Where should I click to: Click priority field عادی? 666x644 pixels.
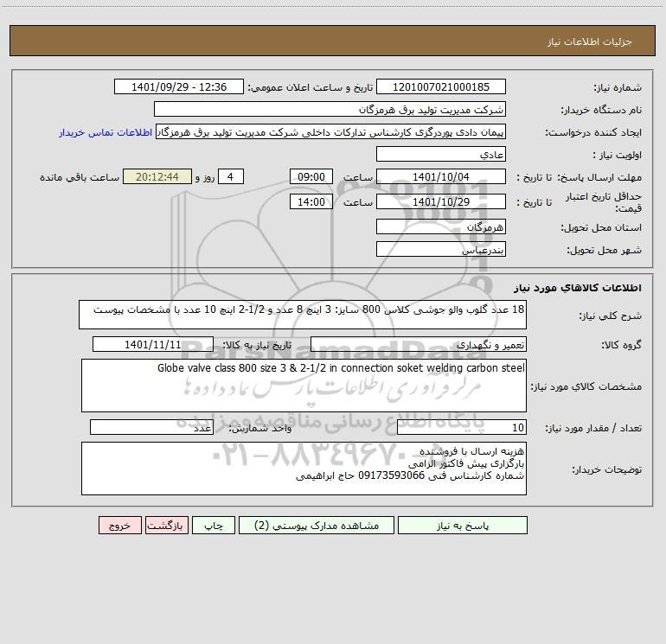tap(441, 154)
